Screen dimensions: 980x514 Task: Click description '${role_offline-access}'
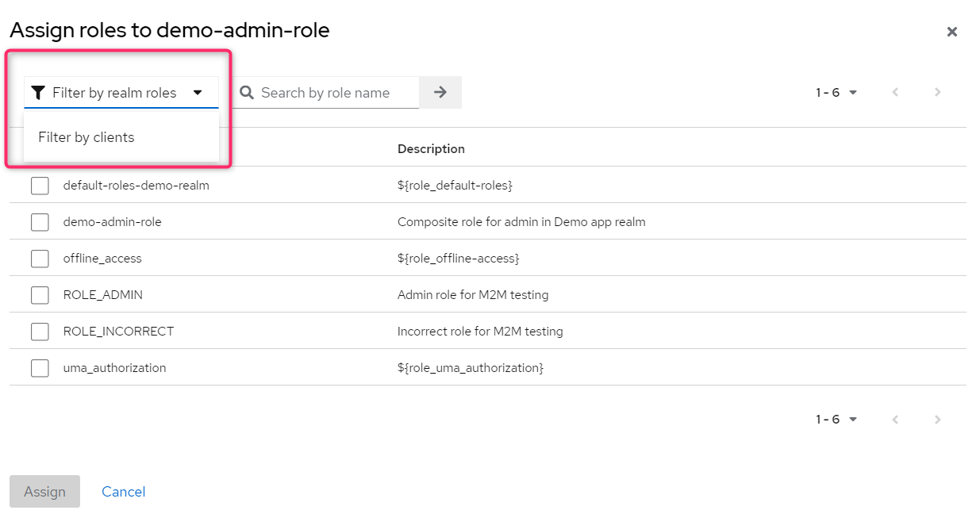(459, 259)
